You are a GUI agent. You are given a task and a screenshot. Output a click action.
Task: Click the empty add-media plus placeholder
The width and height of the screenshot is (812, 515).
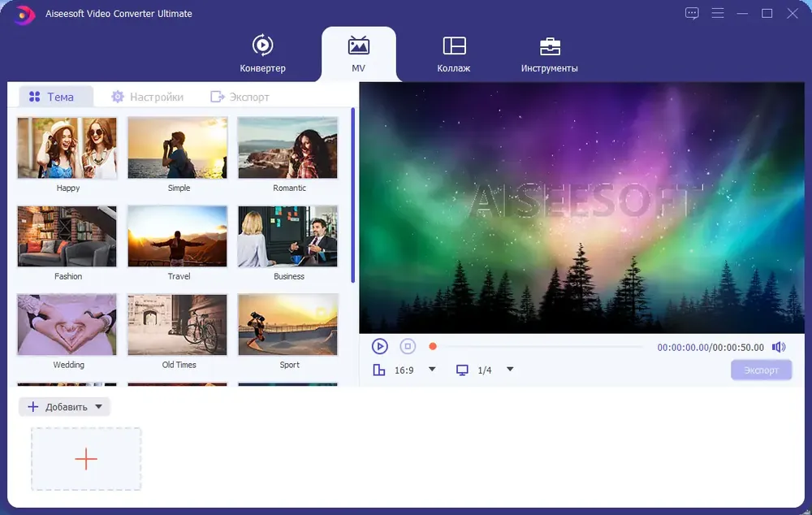coord(86,459)
